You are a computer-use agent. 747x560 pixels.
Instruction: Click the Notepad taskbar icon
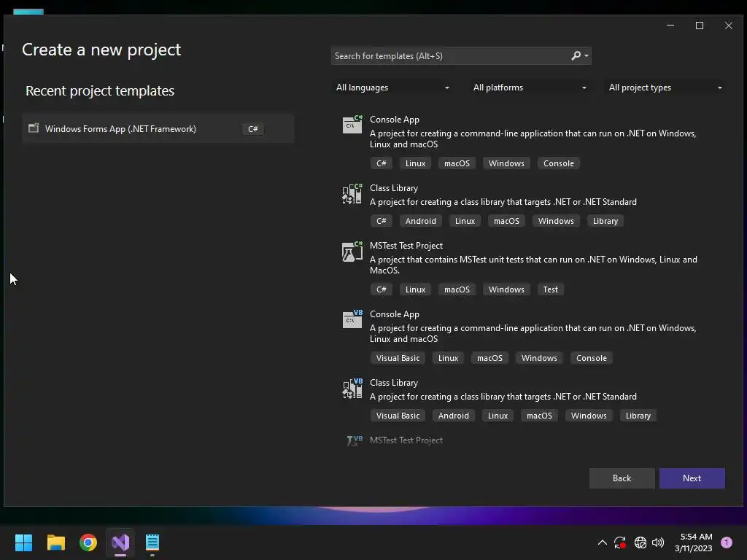tap(152, 542)
